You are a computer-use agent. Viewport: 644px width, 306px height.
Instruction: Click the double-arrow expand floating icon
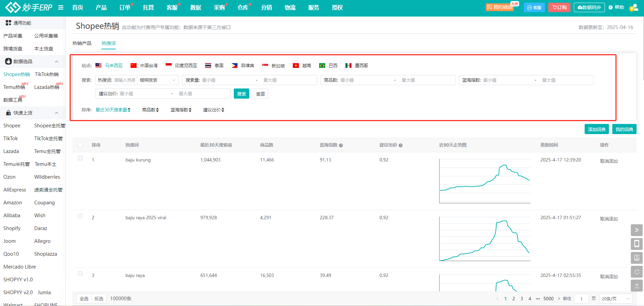(637, 230)
